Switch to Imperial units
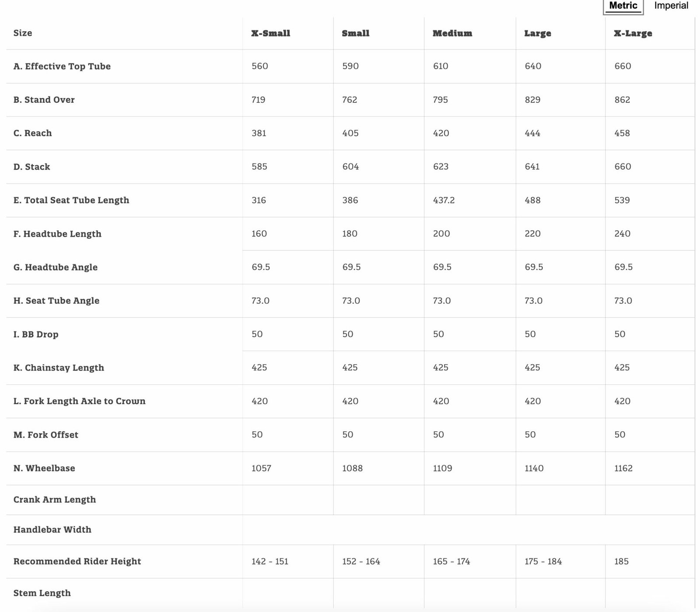 (671, 6)
